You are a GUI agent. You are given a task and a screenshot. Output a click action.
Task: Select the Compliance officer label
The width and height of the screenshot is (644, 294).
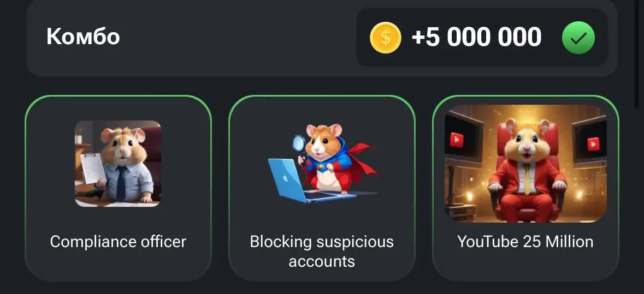(118, 242)
